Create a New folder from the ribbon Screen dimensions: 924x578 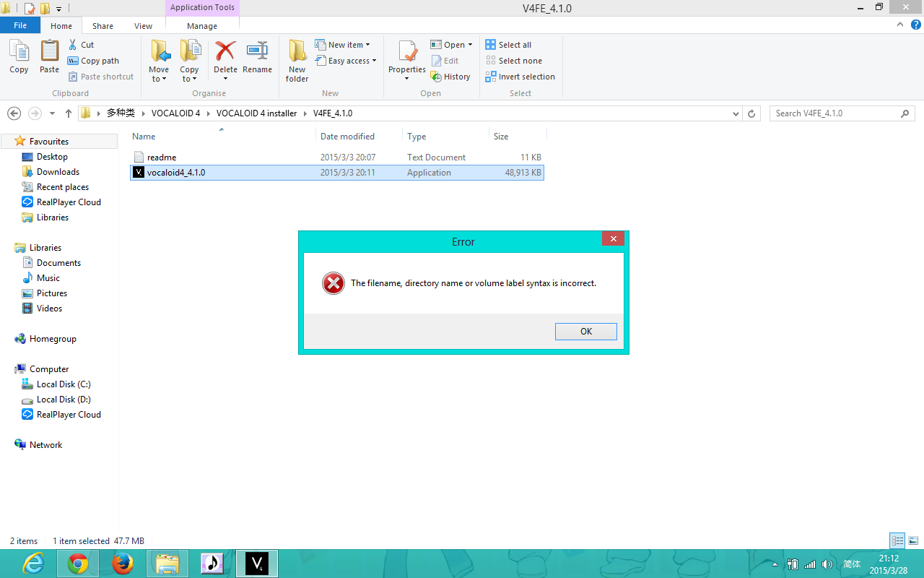coord(297,61)
